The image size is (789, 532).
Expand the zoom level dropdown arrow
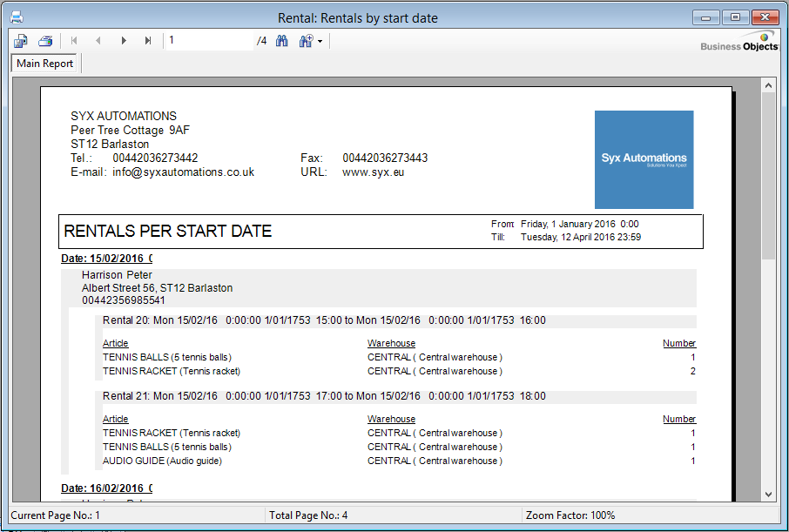pyautogui.click(x=320, y=42)
